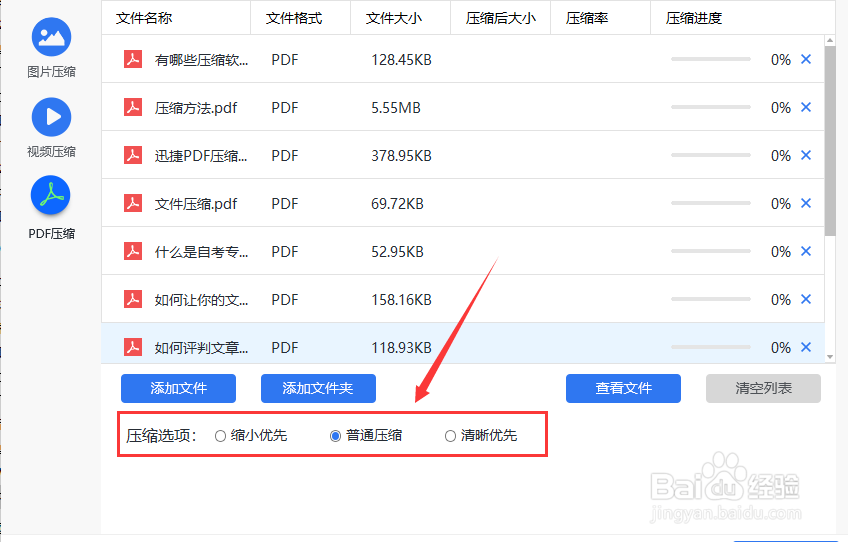
Task: Click the 查看文件 button
Action: (623, 388)
